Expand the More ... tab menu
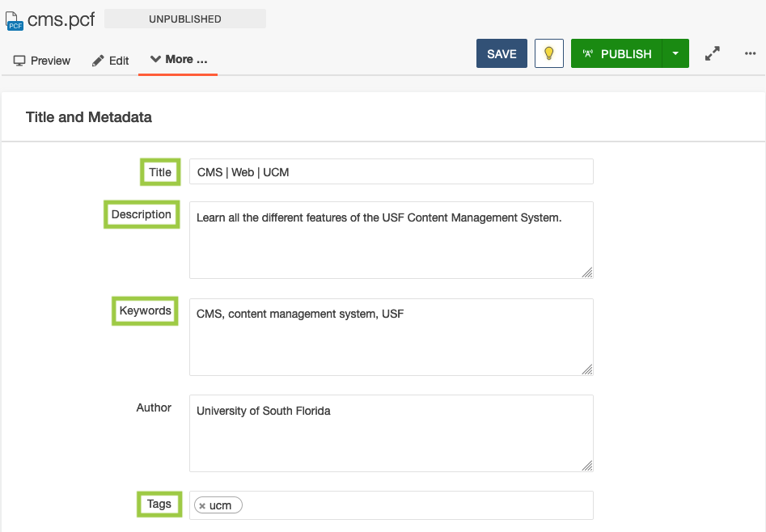The height and width of the screenshot is (532, 766). pos(178,59)
